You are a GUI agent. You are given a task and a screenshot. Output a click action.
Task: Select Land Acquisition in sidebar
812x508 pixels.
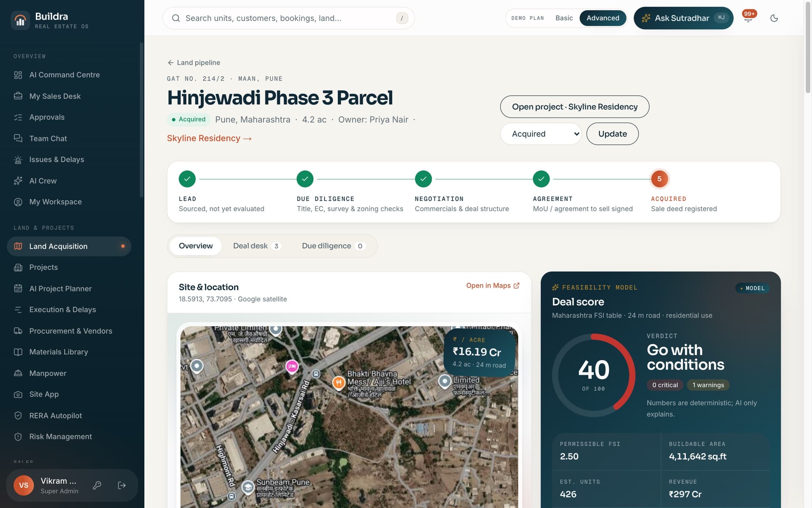click(x=69, y=246)
